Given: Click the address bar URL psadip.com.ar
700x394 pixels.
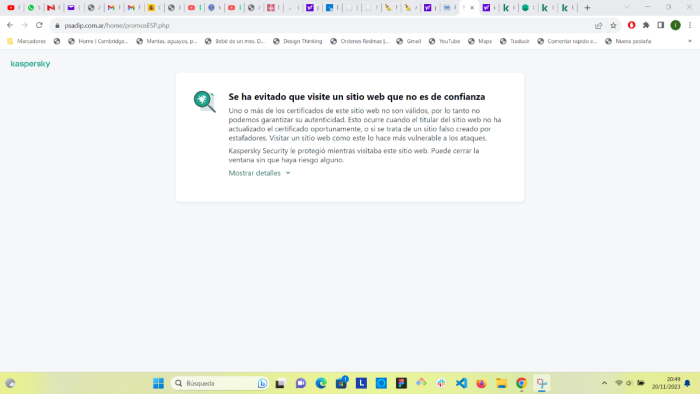Looking at the screenshot, I should tap(117, 25).
